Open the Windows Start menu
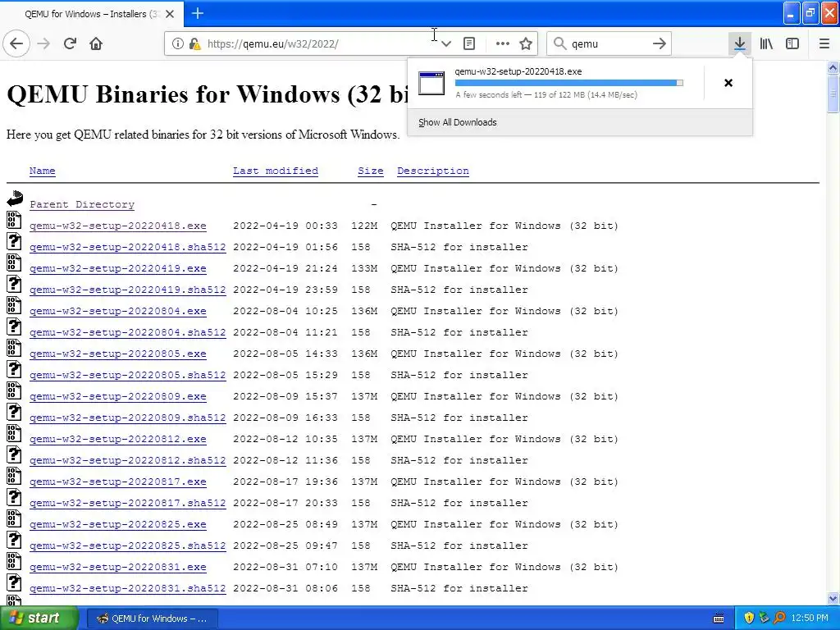The image size is (840, 630). pyautogui.click(x=39, y=619)
